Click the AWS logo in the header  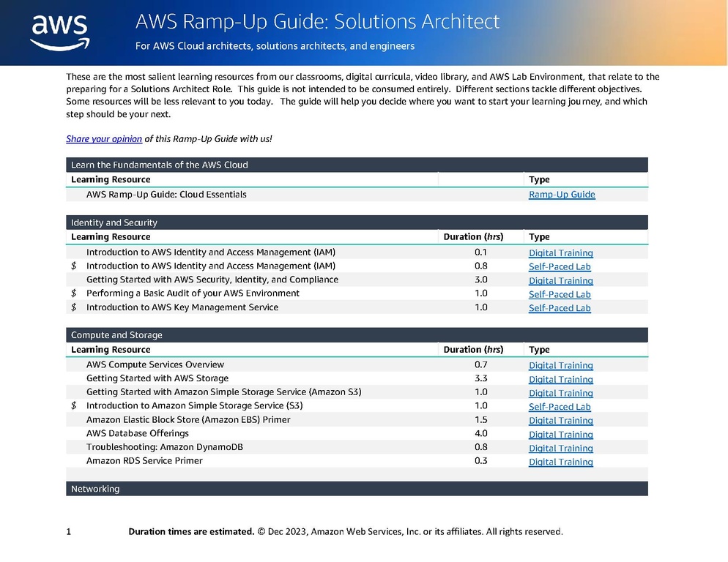pos(60,32)
